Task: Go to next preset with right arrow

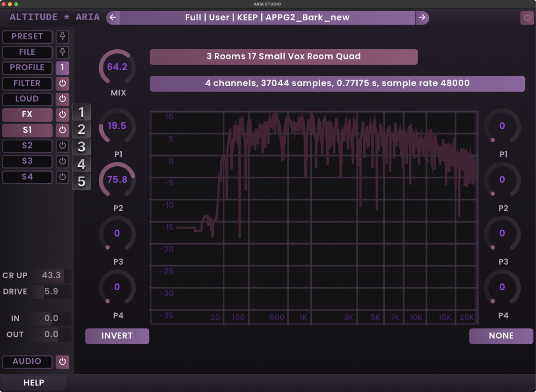Action: coord(422,18)
